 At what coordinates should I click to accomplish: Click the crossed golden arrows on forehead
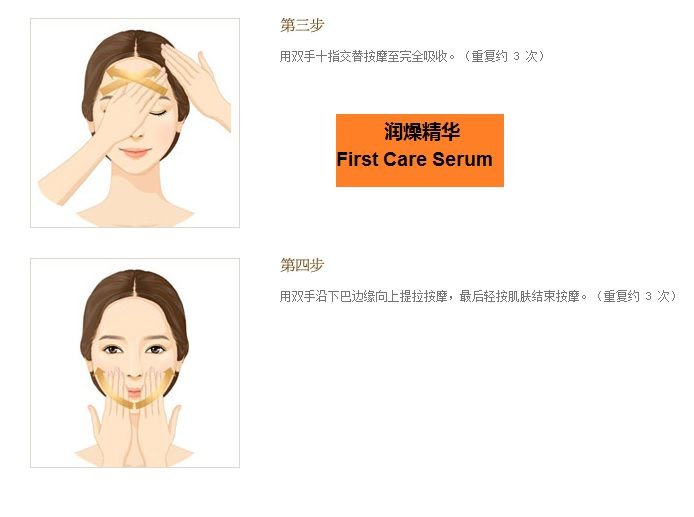tap(133, 81)
